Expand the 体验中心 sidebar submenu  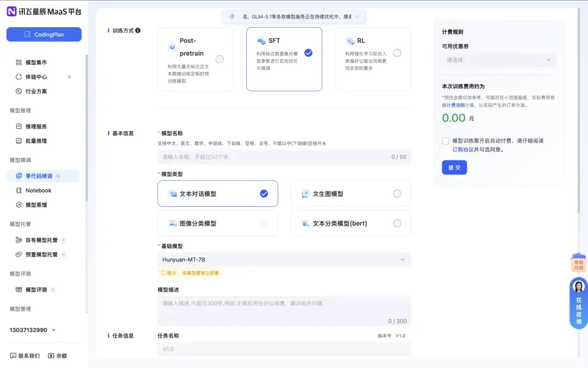(69, 77)
